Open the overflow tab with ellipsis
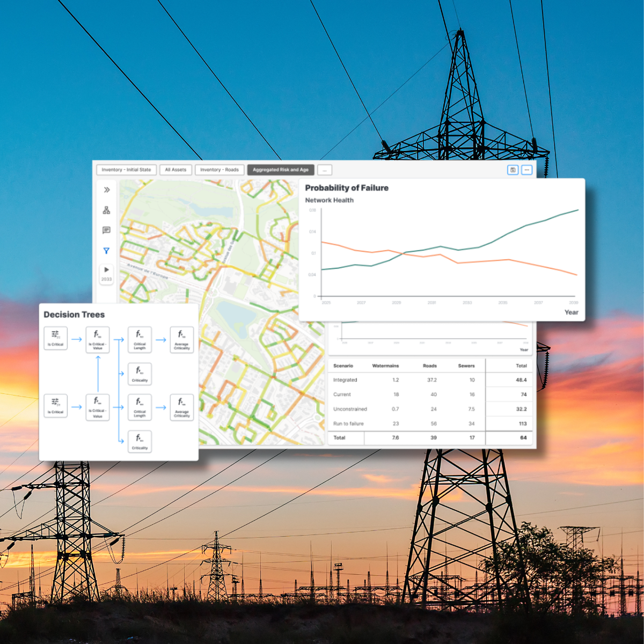The height and width of the screenshot is (644, 644). coord(325,170)
